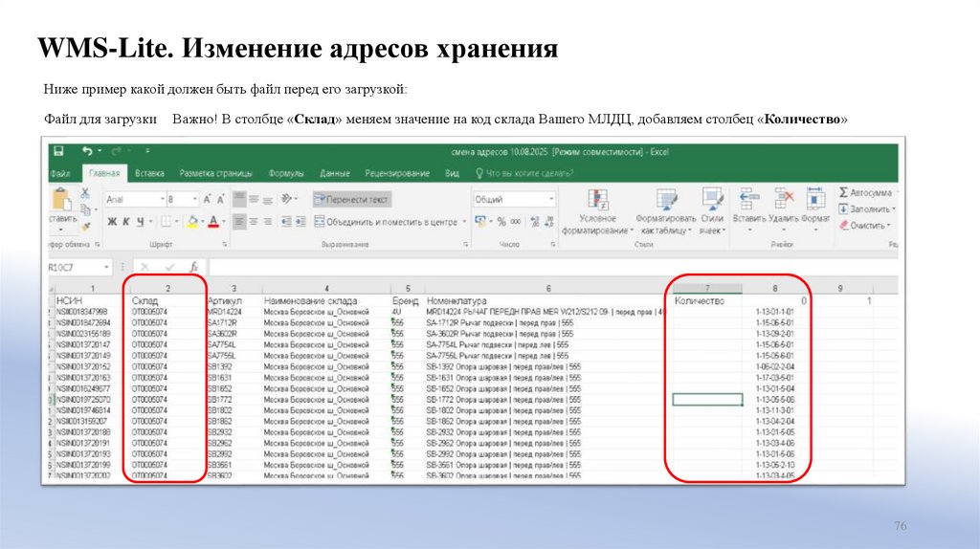980x549 pixels.
Task: Click the fx insert function icon
Action: tap(193, 267)
